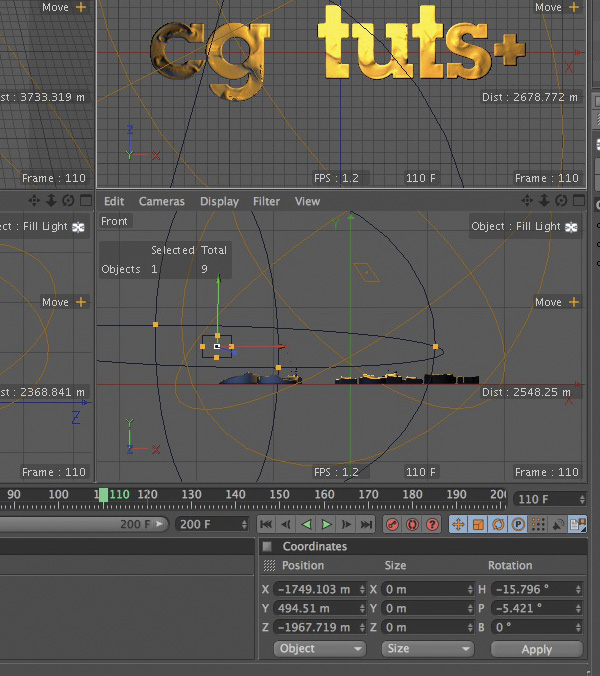600x676 pixels.
Task: Click frame 150 on the timeline ruler
Action: click(279, 494)
